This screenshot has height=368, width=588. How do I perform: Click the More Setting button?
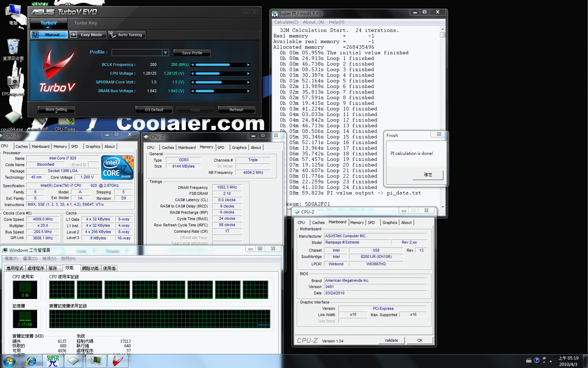(x=56, y=110)
